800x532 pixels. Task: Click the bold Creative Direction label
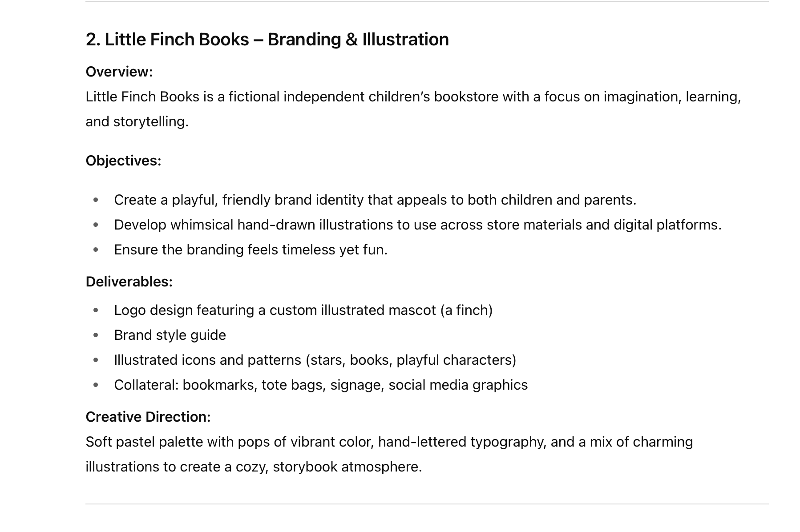pyautogui.click(x=148, y=417)
